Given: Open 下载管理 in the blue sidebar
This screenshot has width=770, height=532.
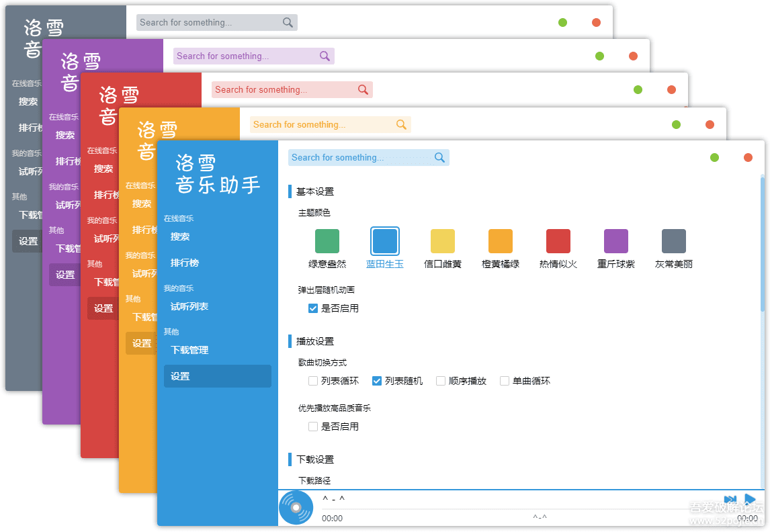Looking at the screenshot, I should pos(189,350).
